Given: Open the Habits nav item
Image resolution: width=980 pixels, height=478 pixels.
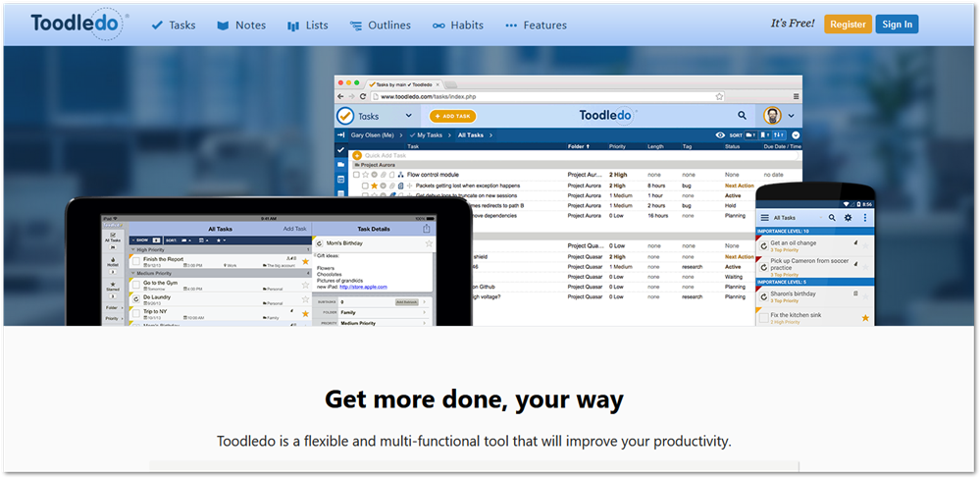Looking at the screenshot, I should click(x=457, y=26).
